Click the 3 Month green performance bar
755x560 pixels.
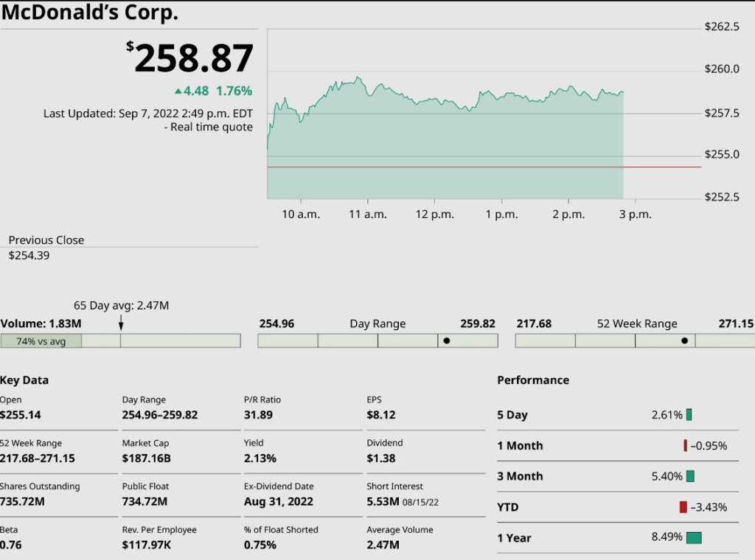point(690,476)
